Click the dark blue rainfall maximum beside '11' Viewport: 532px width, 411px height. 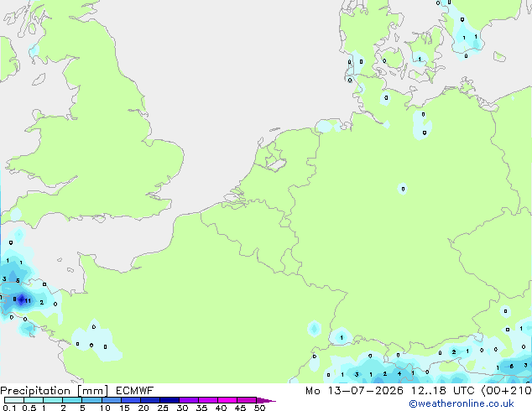[21, 299]
